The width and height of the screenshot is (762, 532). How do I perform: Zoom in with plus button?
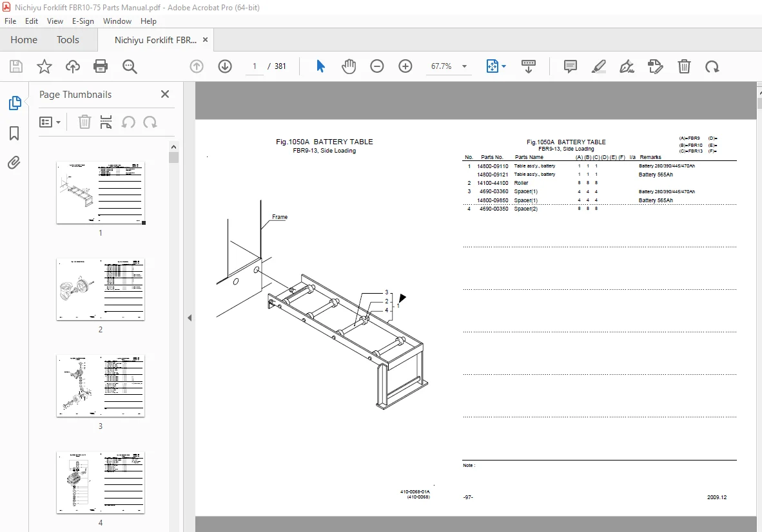[405, 66]
